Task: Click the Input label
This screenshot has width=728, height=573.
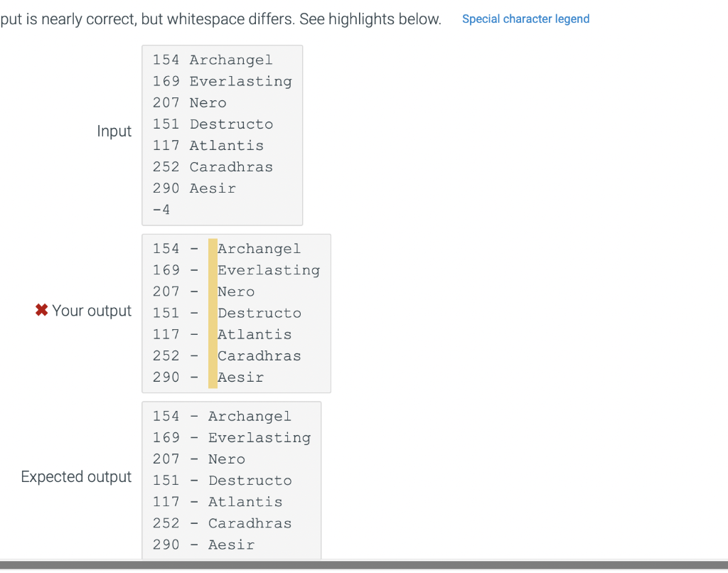Action: (x=114, y=131)
